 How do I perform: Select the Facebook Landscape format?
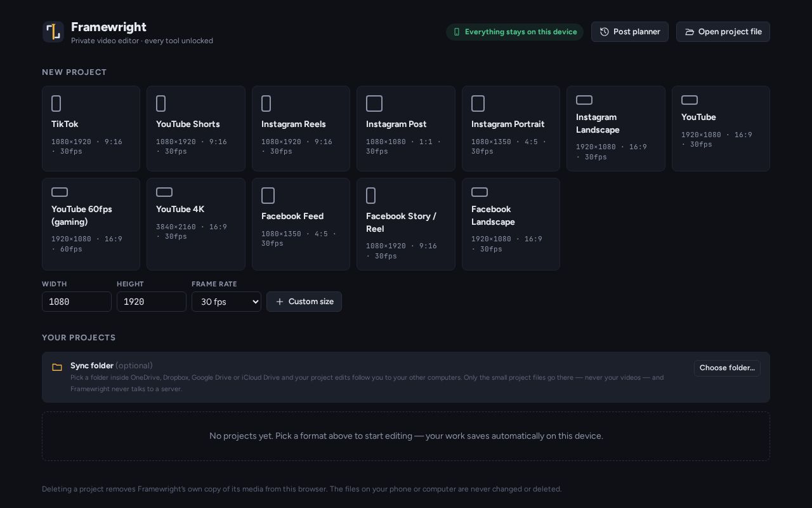[x=511, y=224]
